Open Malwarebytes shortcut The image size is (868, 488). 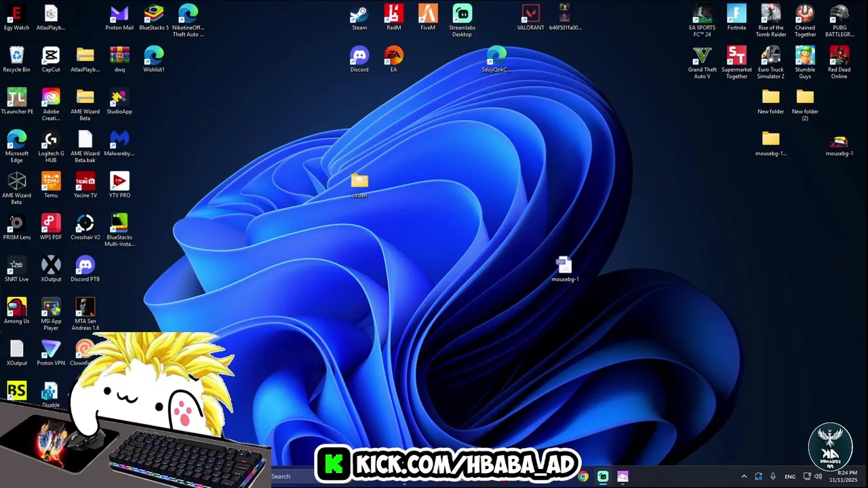(119, 144)
